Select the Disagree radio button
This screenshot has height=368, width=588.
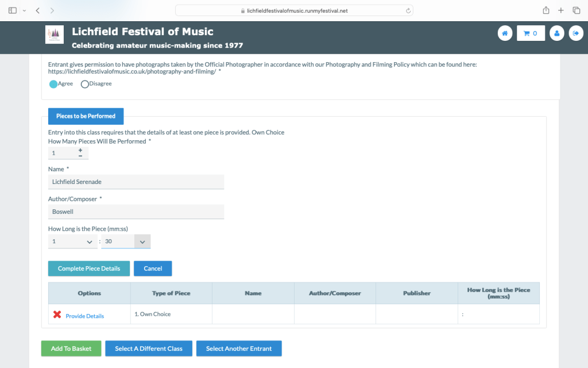(x=85, y=84)
